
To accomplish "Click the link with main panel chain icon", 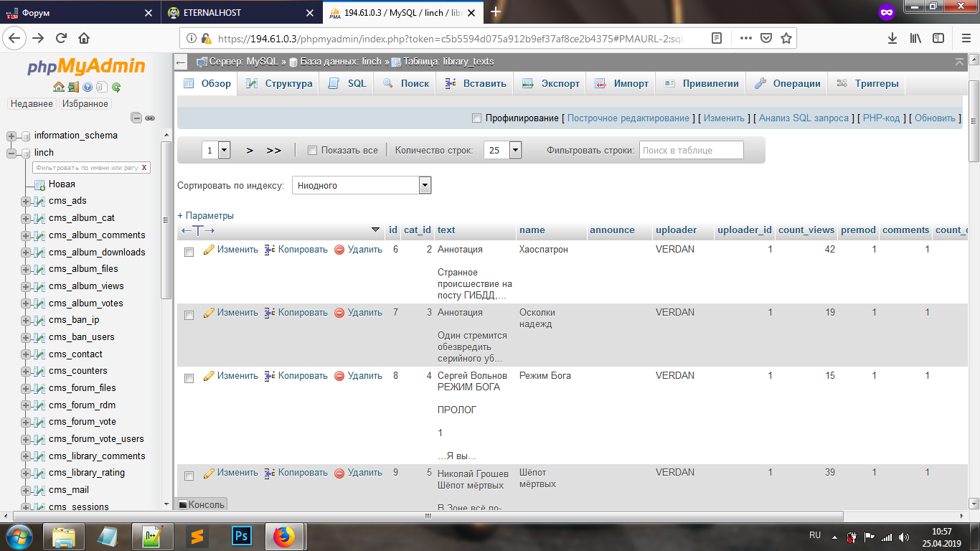I will (150, 118).
